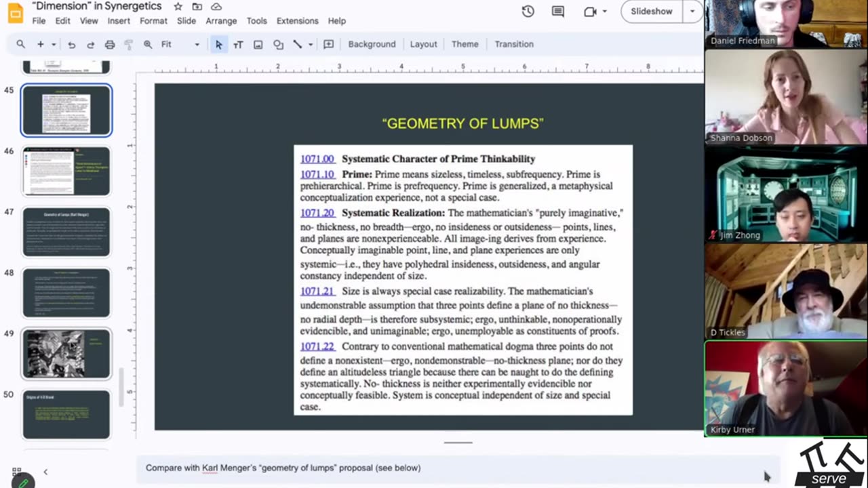Click the Undo icon

click(x=71, y=44)
